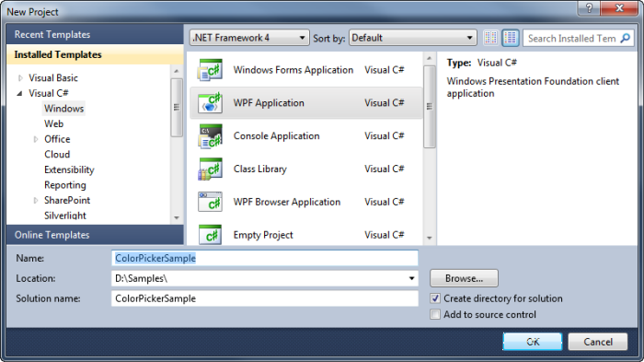Toggle Create directory for solution checkbox
Viewport: 644px width, 362px height.
coord(435,298)
